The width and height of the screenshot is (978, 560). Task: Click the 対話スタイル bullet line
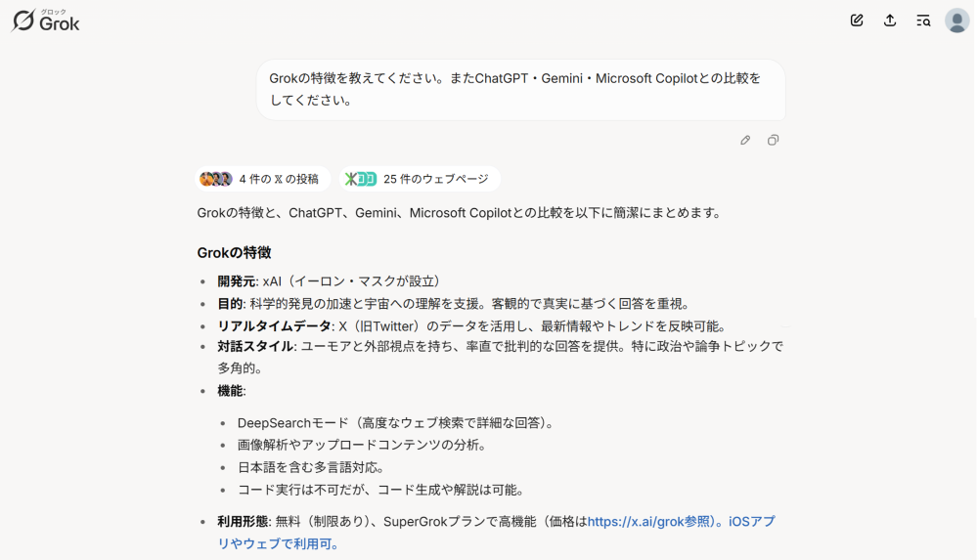coord(500,358)
